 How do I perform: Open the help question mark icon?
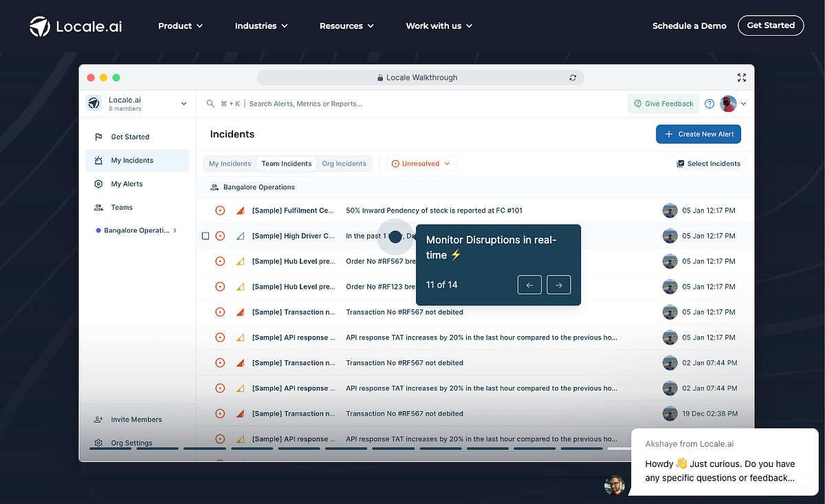pos(709,104)
